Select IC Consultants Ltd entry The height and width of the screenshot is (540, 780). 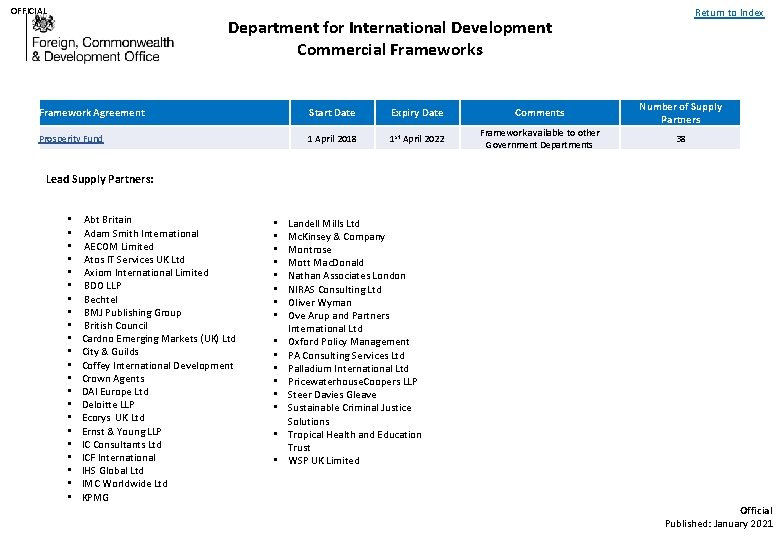[x=121, y=445]
